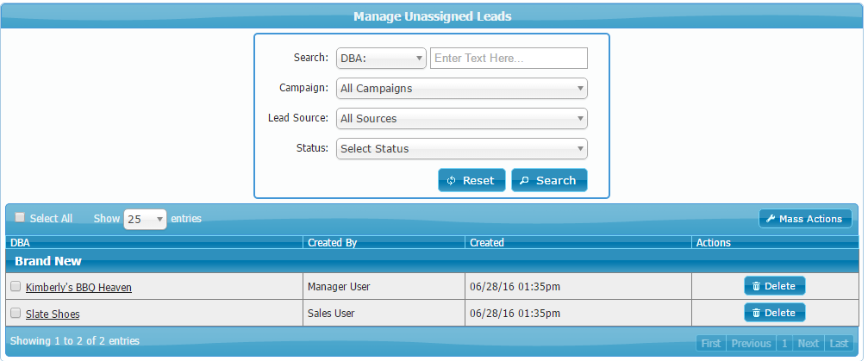Focus the Enter Text Here search field
The width and height of the screenshot is (868, 361).
[x=509, y=59]
